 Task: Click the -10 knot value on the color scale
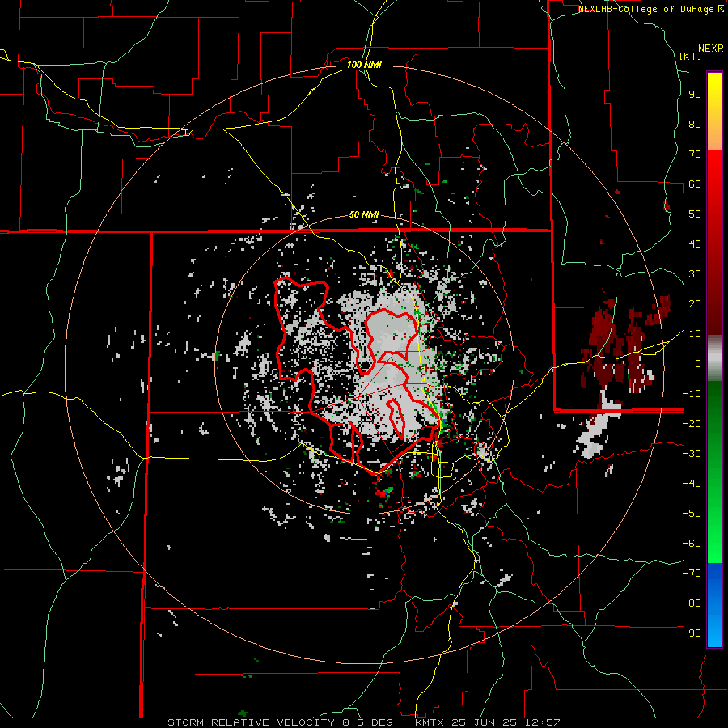point(692,394)
